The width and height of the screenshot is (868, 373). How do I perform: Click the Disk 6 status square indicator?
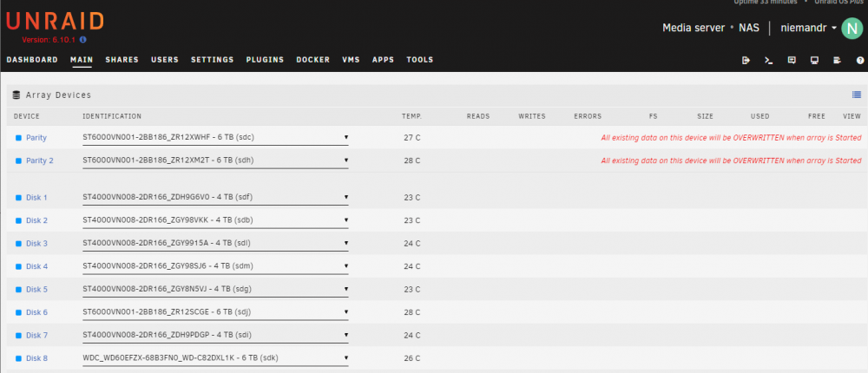18,312
